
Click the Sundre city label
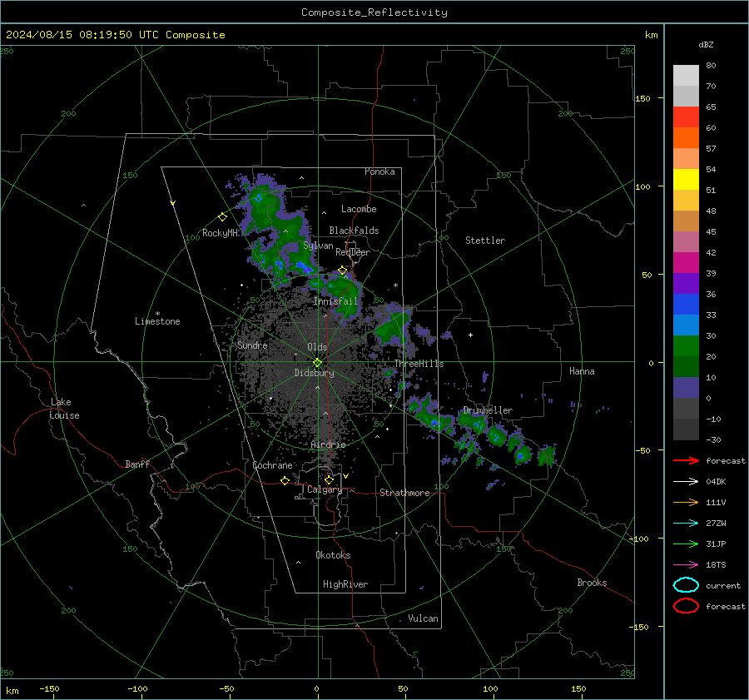(x=252, y=345)
